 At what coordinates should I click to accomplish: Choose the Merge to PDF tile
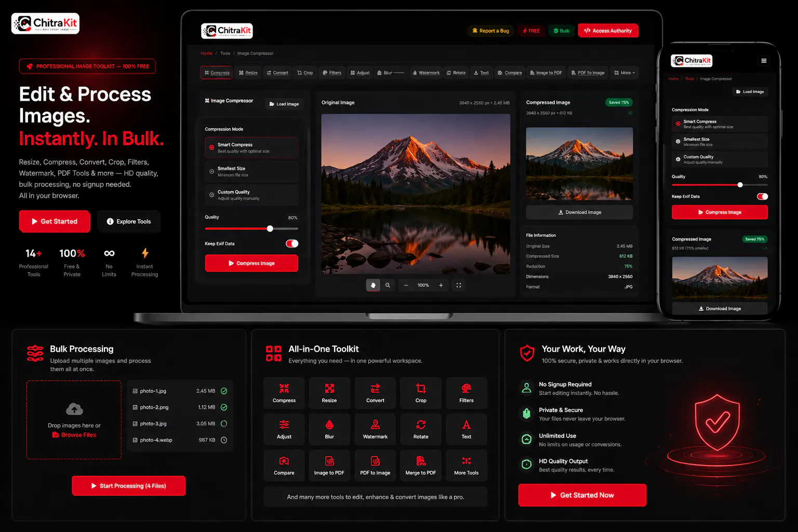click(421, 465)
